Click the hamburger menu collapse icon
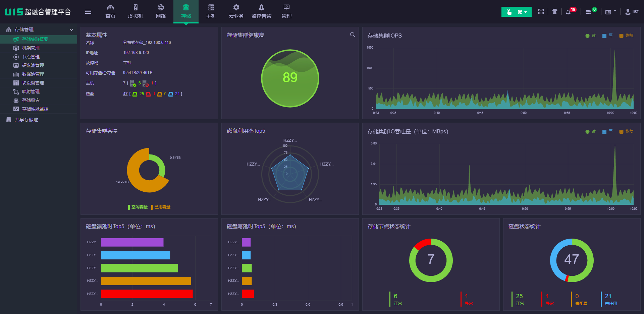The height and width of the screenshot is (314, 644). [x=88, y=12]
